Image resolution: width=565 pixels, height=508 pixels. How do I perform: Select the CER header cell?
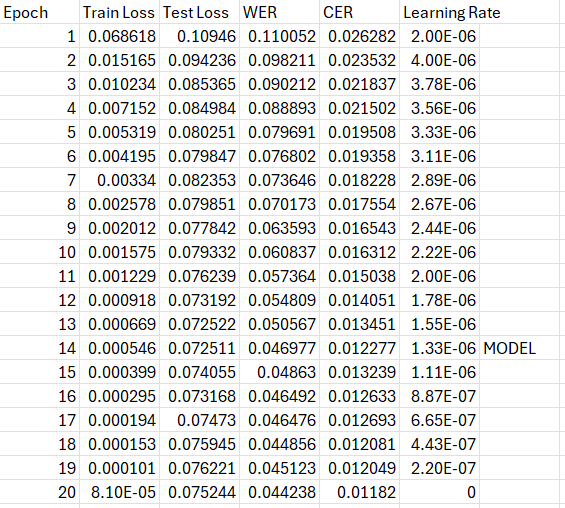[359, 12]
